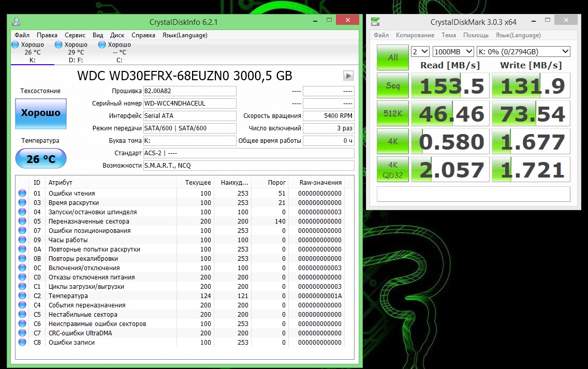
Task: Run the Seq benchmark button
Action: (x=393, y=85)
